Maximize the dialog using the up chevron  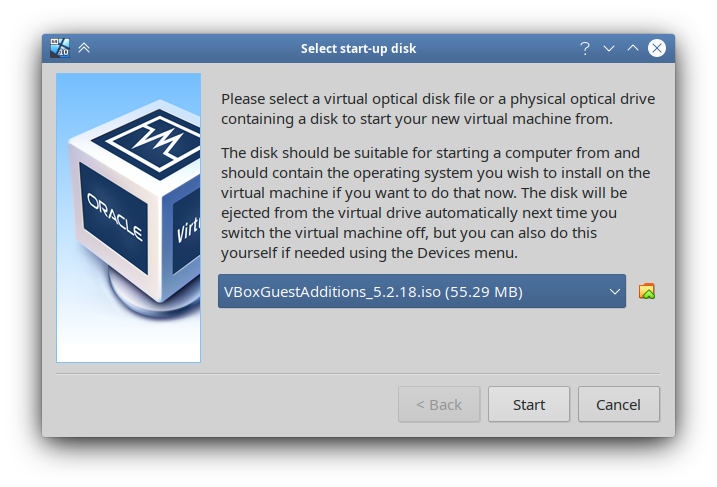tap(633, 48)
